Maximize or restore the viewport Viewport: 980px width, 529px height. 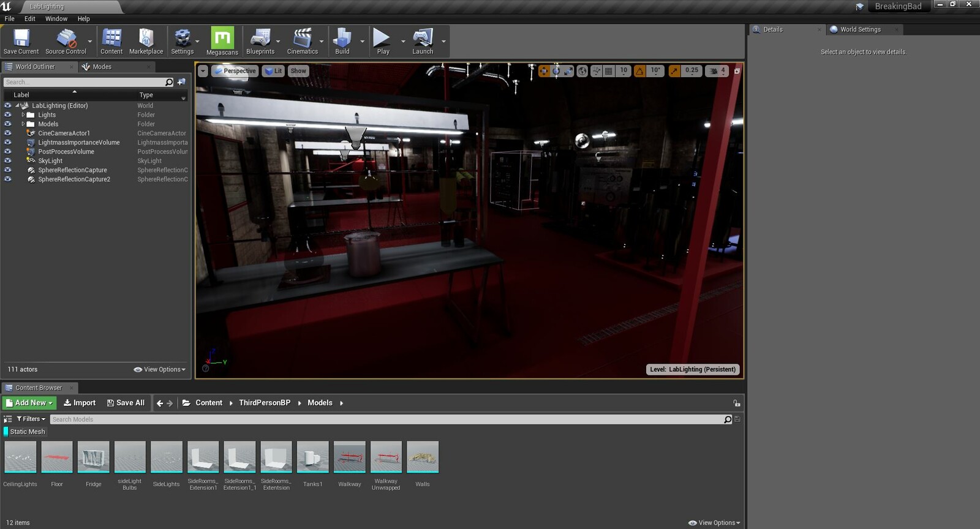(737, 71)
